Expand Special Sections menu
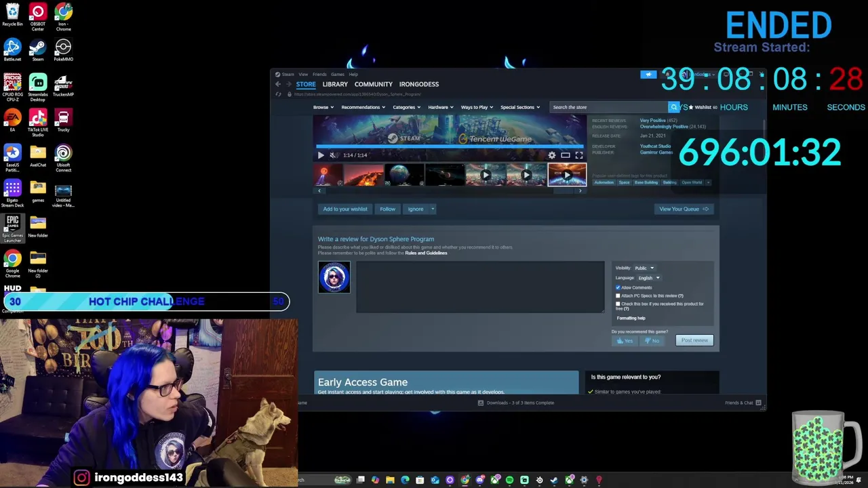Screen dimensions: 868x488 point(520,107)
